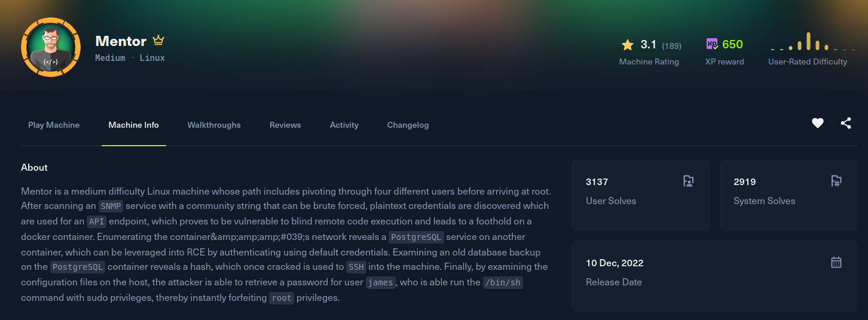Click the Mentor machine title
The width and height of the screenshot is (868, 320).
[121, 41]
